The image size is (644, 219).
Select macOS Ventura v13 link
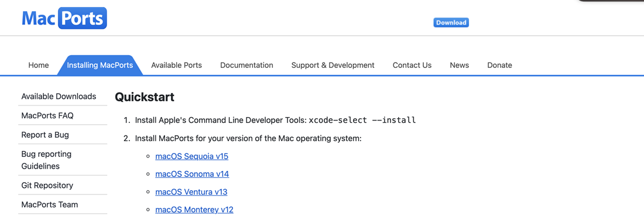coord(191,192)
